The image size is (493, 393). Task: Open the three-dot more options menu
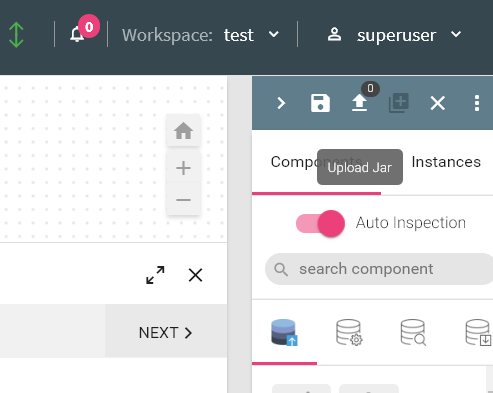(477, 103)
